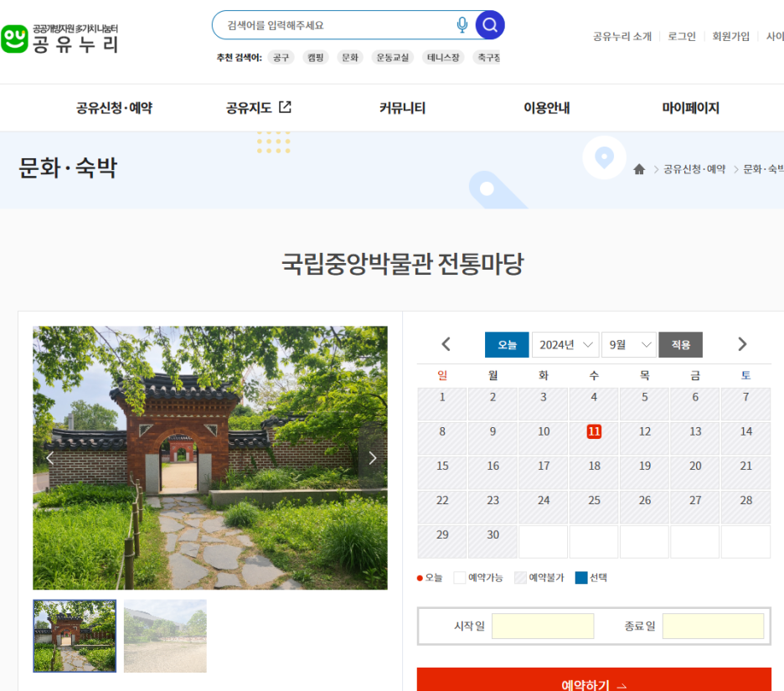Screen dimensions: 784x691
Task: Show previous photo in gallery
Action: (x=50, y=458)
